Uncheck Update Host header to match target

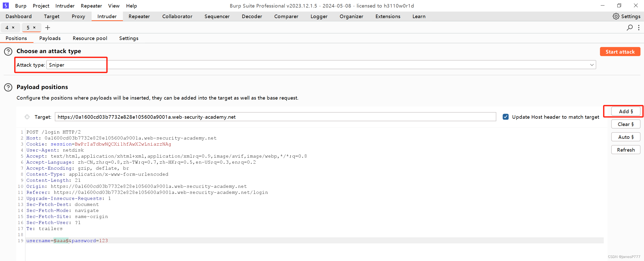(x=506, y=117)
